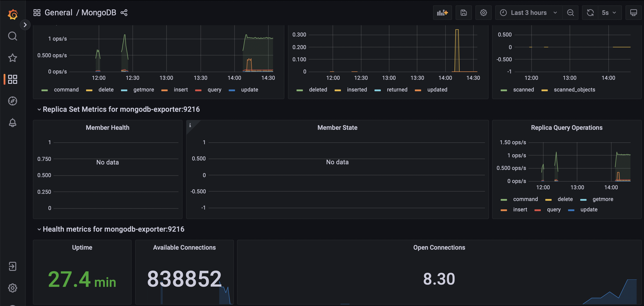This screenshot has width=644, height=306.
Task: Click the General folder breadcrumb link
Action: [x=58, y=13]
